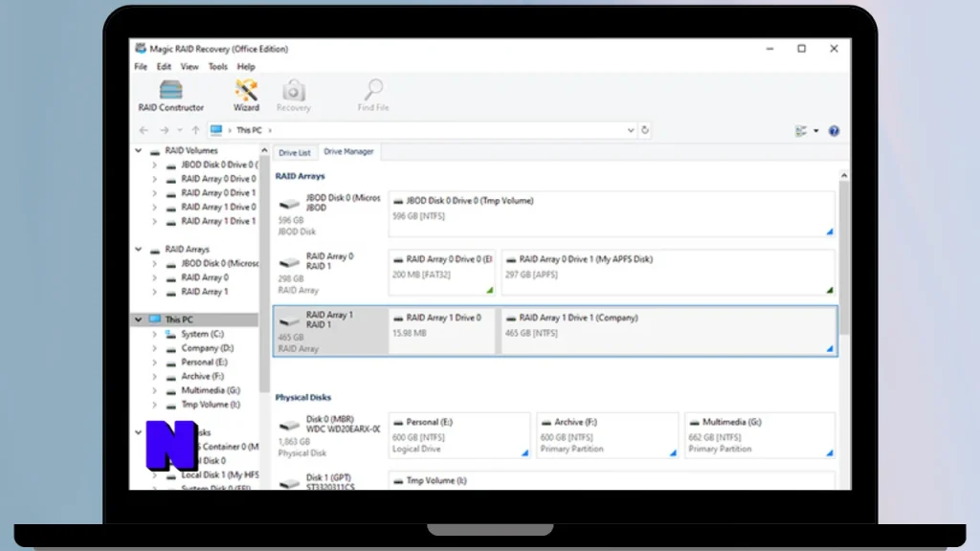Viewport: 980px width, 551px height.
Task: Select the Drive Manager tab
Action: (348, 152)
